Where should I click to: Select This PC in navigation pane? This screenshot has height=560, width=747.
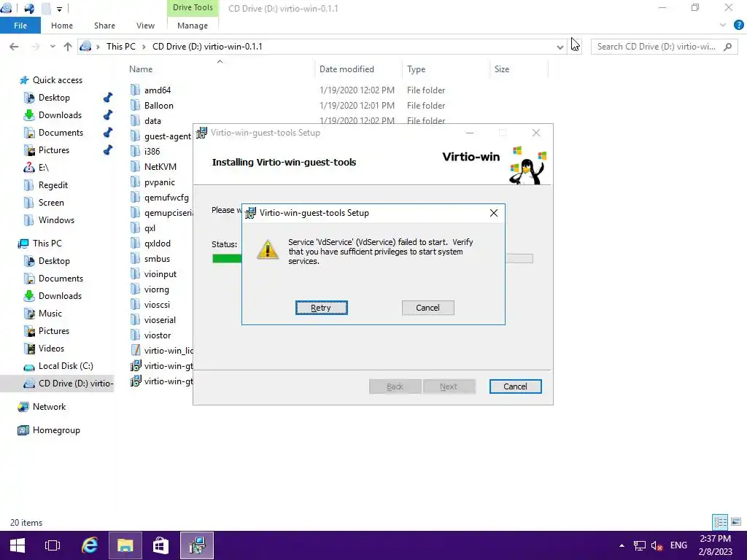pos(47,244)
